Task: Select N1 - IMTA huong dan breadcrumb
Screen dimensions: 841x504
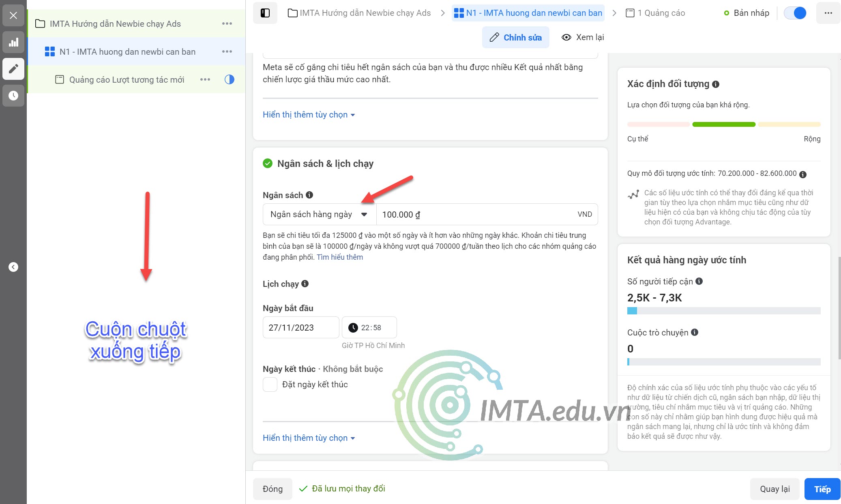Action: [528, 13]
